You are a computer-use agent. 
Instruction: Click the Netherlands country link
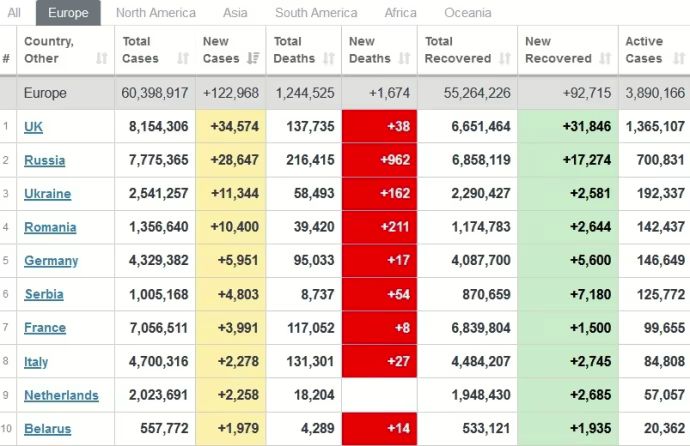point(61,395)
